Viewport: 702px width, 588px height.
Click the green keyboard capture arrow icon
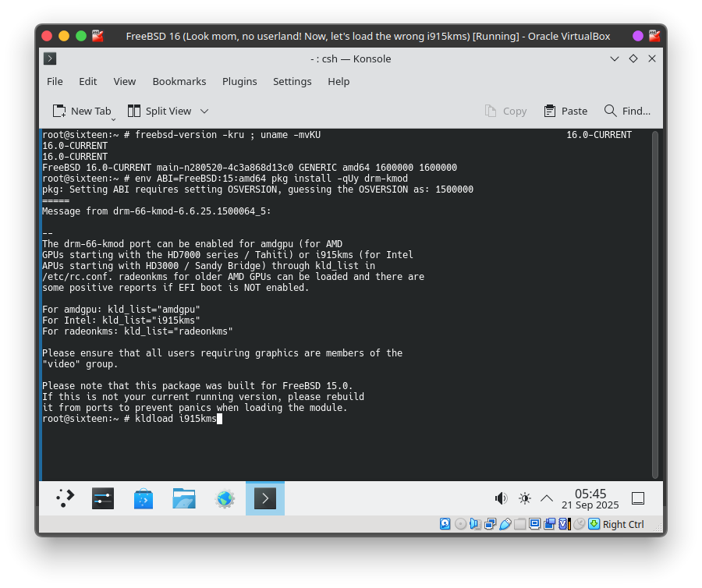(x=594, y=524)
